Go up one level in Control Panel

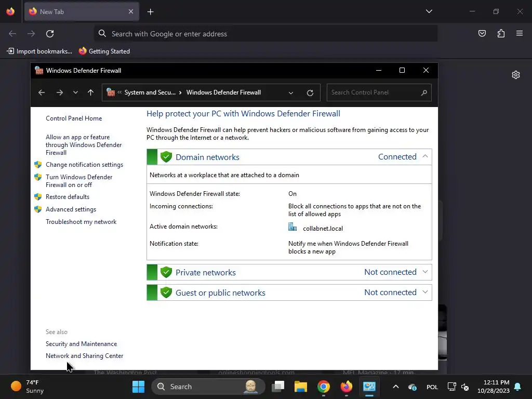90,92
